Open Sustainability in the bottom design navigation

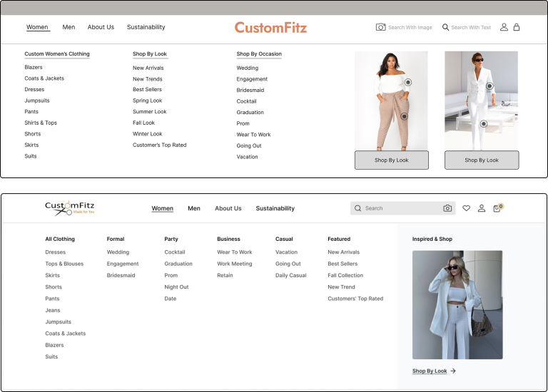[275, 208]
